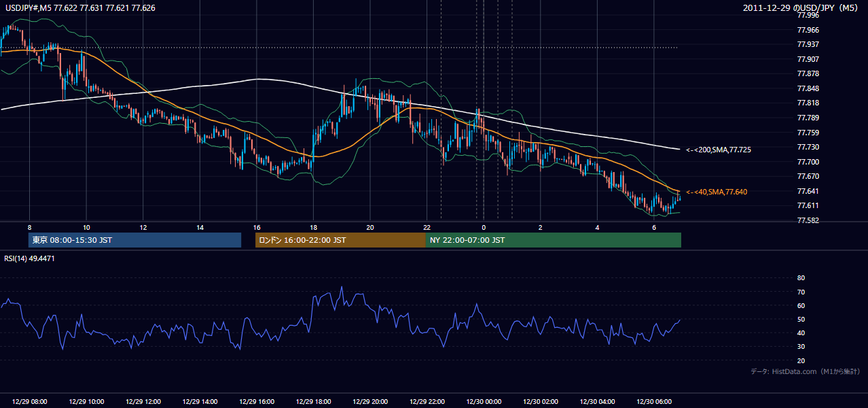868x408 pixels.
Task: Click the データ: HistData.com source credit
Action: [805, 371]
